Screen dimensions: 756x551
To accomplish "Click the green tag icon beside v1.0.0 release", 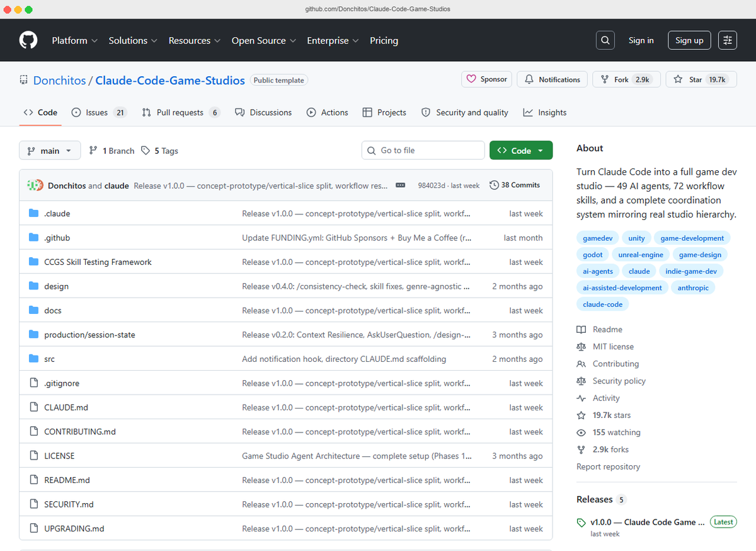I will [x=581, y=523].
